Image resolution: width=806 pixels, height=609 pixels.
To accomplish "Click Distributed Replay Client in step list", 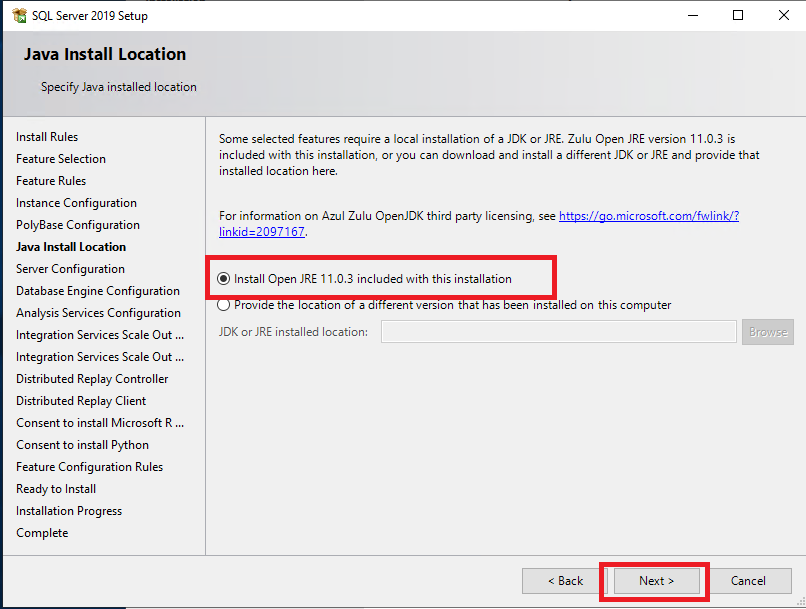I will pyautogui.click(x=81, y=401).
